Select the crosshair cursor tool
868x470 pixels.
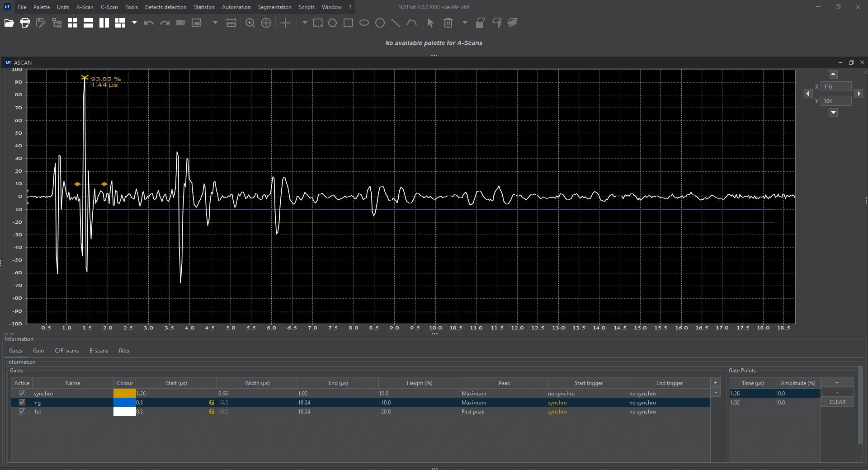(285, 23)
